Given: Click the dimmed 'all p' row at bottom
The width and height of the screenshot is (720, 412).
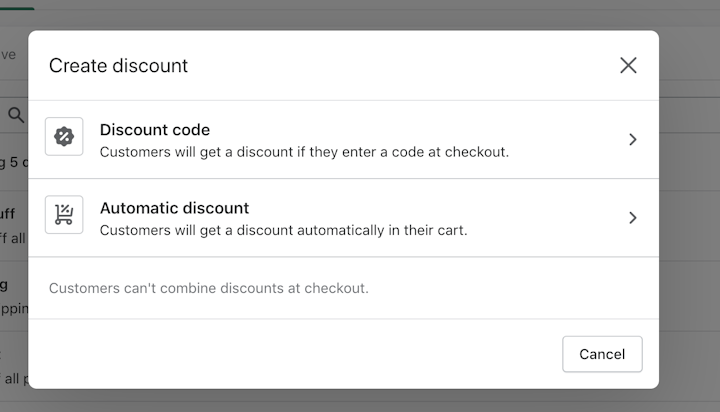Looking at the screenshot, I should (14, 367).
